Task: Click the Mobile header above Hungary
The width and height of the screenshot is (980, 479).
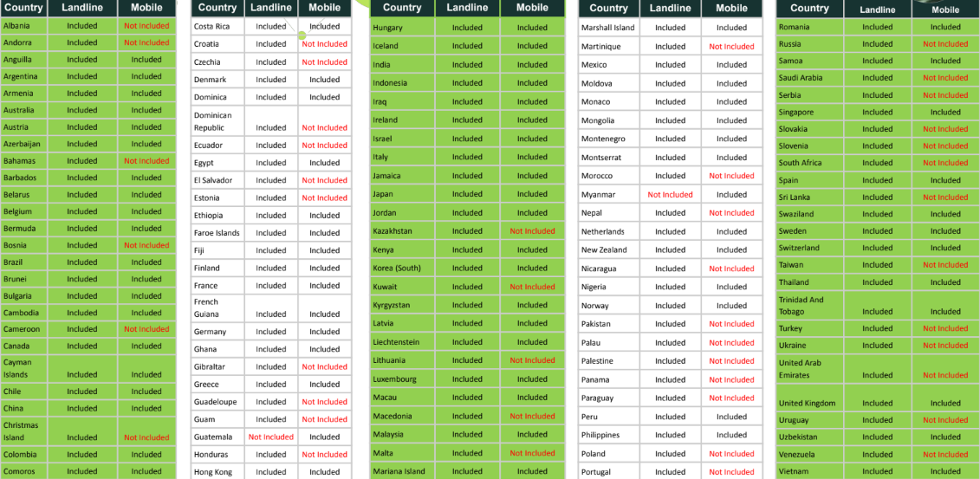Action: 532,8
